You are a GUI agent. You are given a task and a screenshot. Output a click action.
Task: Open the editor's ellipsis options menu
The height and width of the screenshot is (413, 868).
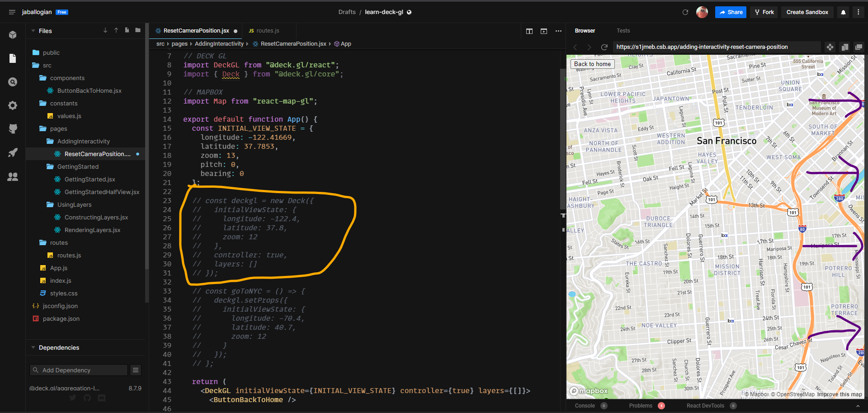pos(558,31)
